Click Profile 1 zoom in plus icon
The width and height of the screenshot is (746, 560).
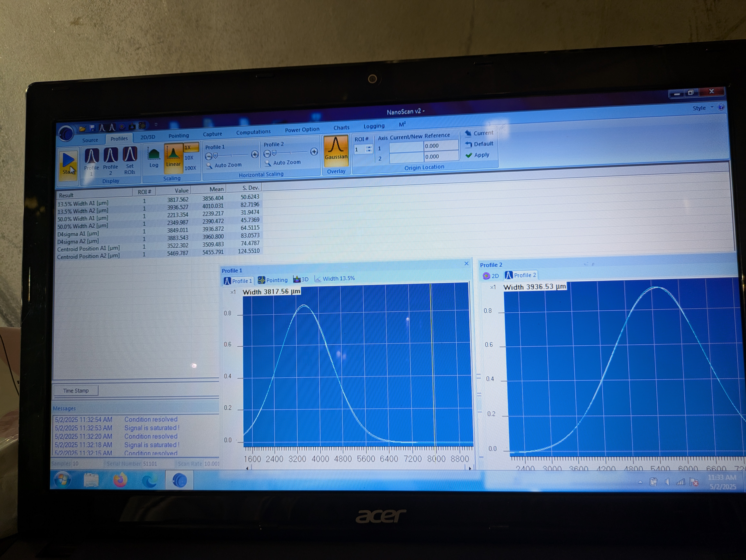coord(255,154)
